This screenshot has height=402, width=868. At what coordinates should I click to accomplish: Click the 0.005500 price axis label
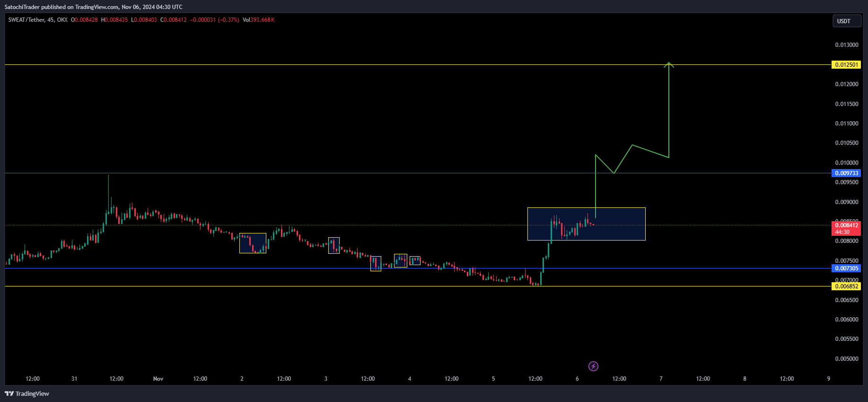(x=846, y=339)
